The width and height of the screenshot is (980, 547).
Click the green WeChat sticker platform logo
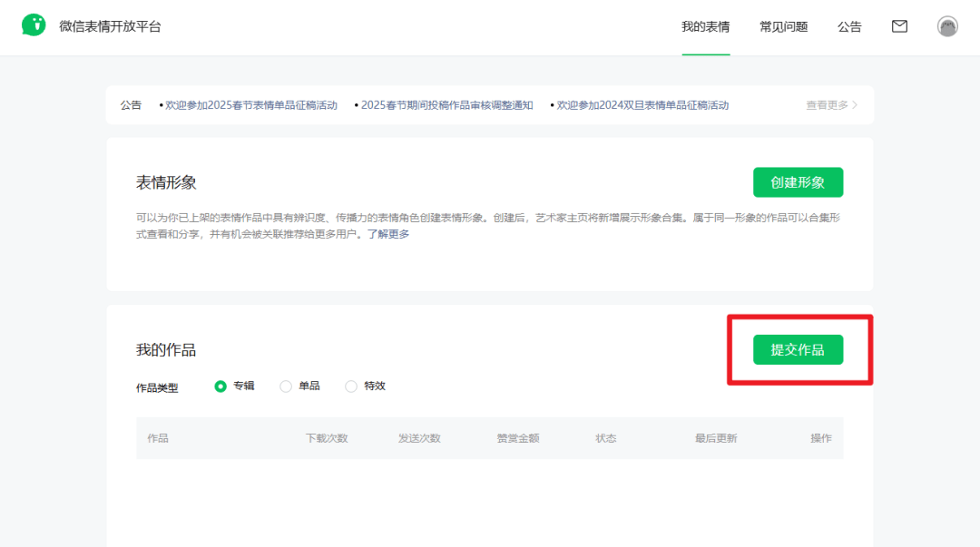click(34, 25)
